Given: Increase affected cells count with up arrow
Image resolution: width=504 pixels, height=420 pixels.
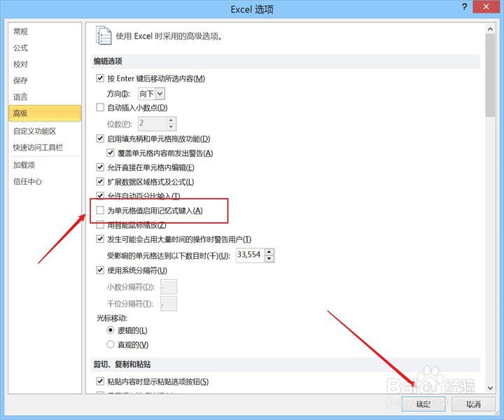Looking at the screenshot, I should coord(269,252).
